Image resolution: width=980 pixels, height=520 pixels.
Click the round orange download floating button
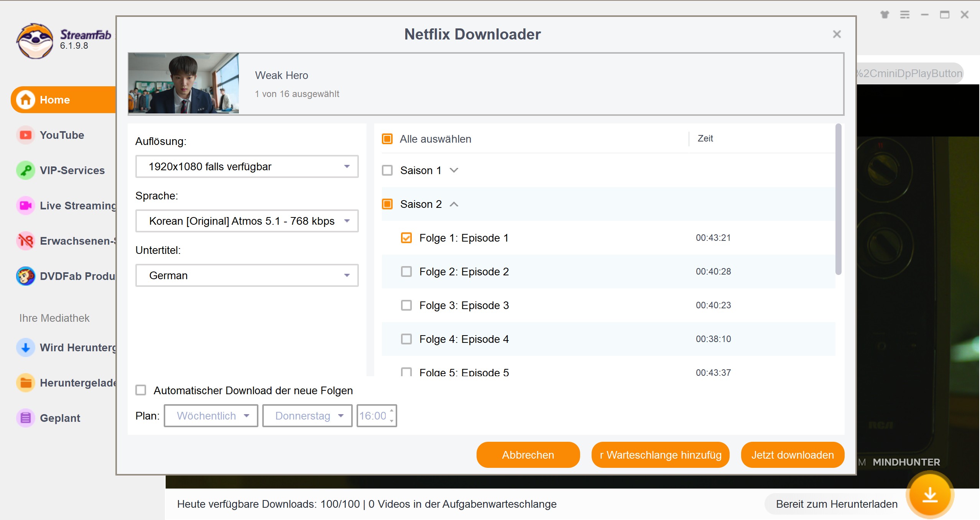pyautogui.click(x=930, y=494)
